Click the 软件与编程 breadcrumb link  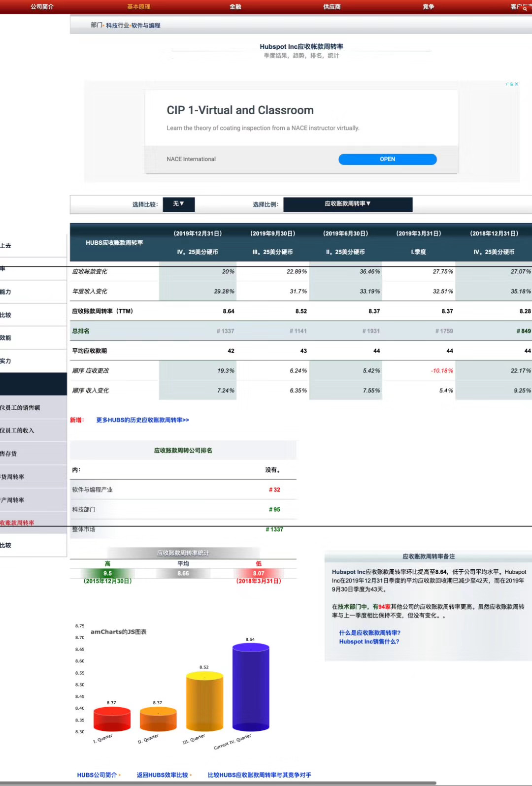pyautogui.click(x=146, y=26)
